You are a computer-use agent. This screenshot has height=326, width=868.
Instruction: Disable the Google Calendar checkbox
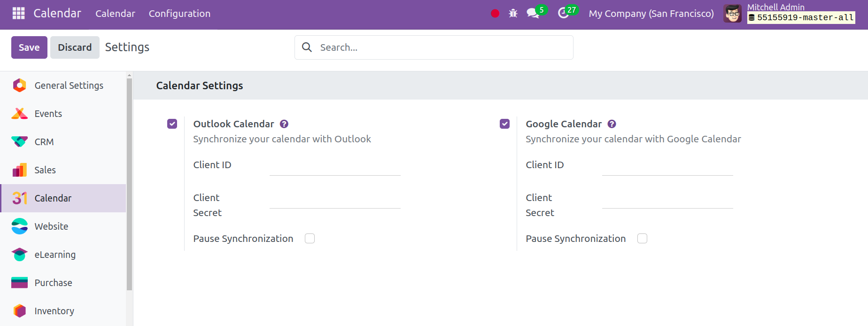pos(505,124)
